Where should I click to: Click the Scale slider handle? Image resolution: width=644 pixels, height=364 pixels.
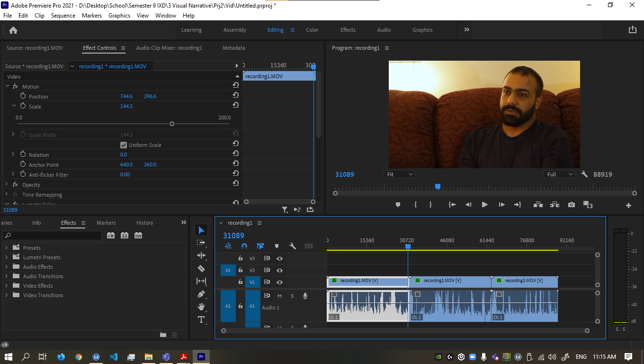click(x=172, y=124)
